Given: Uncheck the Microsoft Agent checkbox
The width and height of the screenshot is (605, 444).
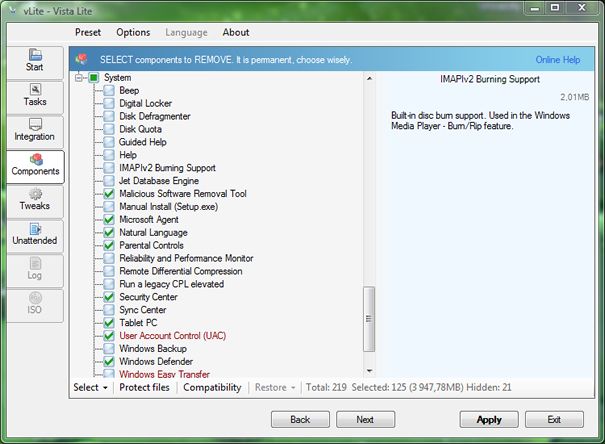Looking at the screenshot, I should point(109,219).
